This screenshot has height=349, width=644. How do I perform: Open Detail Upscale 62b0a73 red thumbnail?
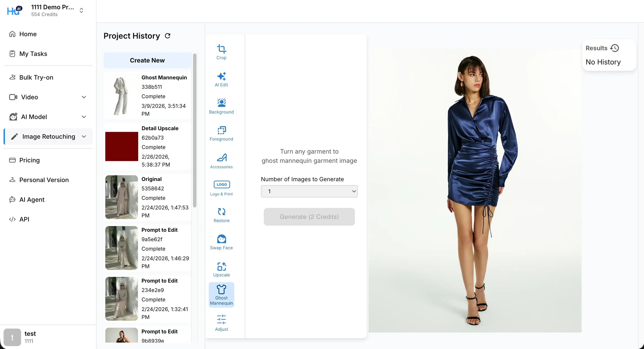[121, 146]
